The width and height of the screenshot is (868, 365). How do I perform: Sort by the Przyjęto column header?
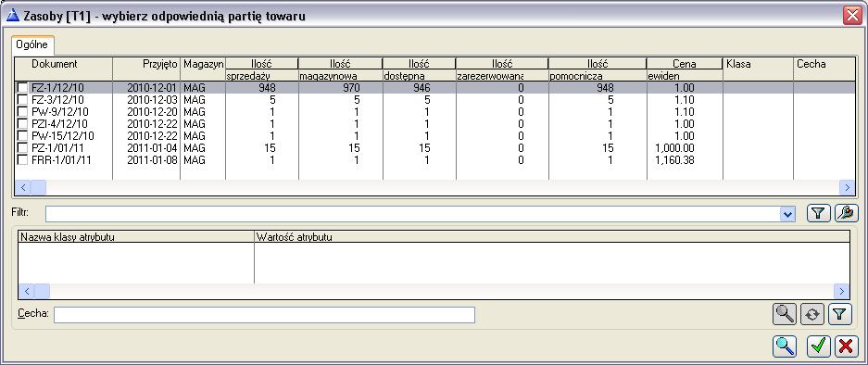[x=146, y=69]
